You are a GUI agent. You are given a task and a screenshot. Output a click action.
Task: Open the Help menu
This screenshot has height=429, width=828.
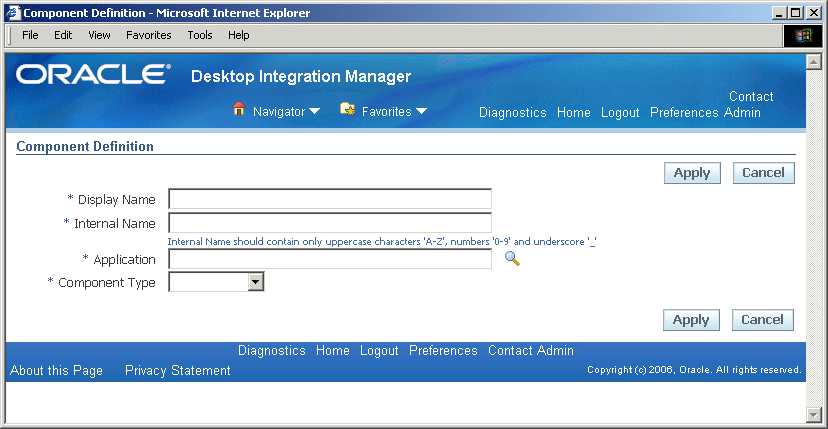(x=238, y=35)
